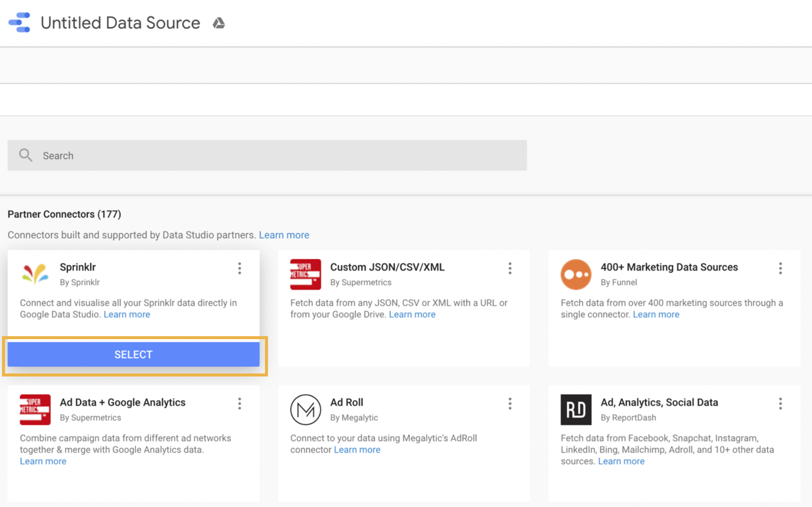This screenshot has height=507, width=812.
Task: Click the Ad Roll connector title
Action: point(347,402)
